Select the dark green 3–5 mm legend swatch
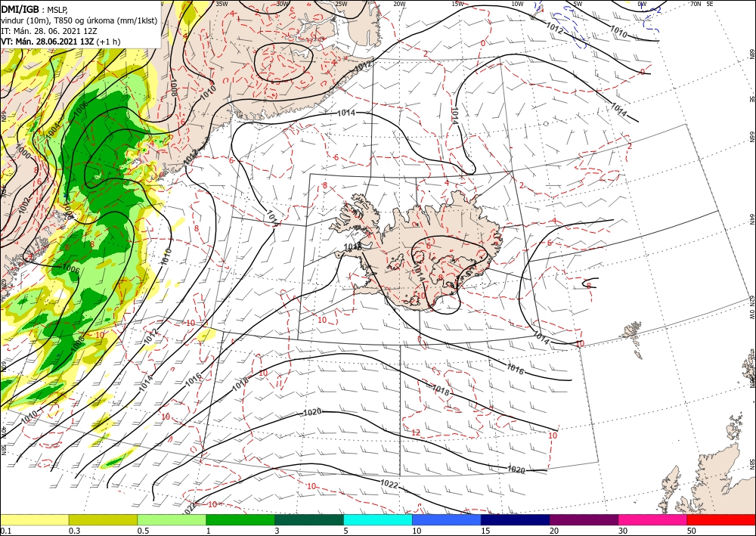This screenshot has width=756, height=536. 309,519
